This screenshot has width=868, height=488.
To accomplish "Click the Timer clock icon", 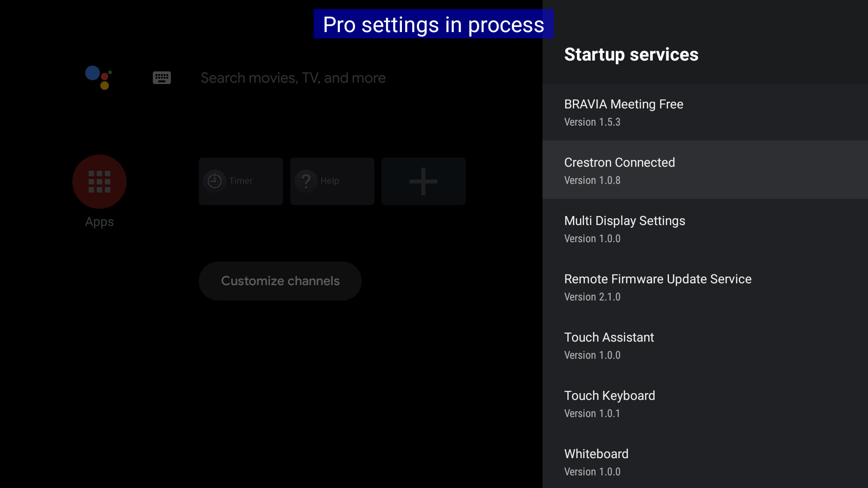I will 215,181.
